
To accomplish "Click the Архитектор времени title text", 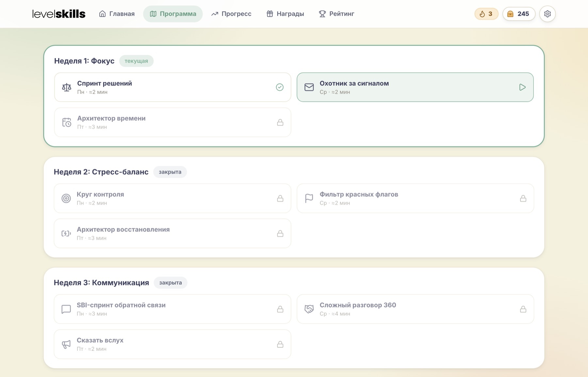I will click(x=111, y=118).
